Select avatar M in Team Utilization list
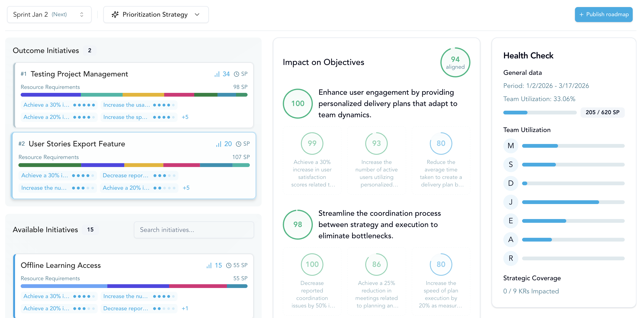The width and height of the screenshot is (644, 318). tap(511, 146)
